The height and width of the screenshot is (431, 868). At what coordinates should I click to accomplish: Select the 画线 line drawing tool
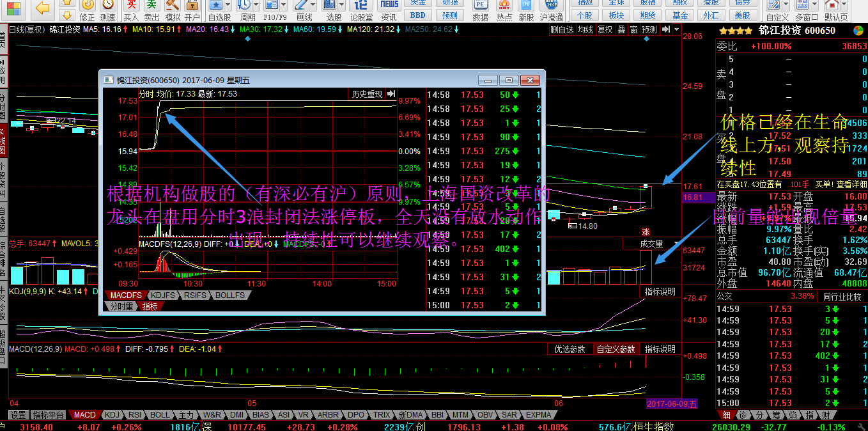click(x=302, y=6)
